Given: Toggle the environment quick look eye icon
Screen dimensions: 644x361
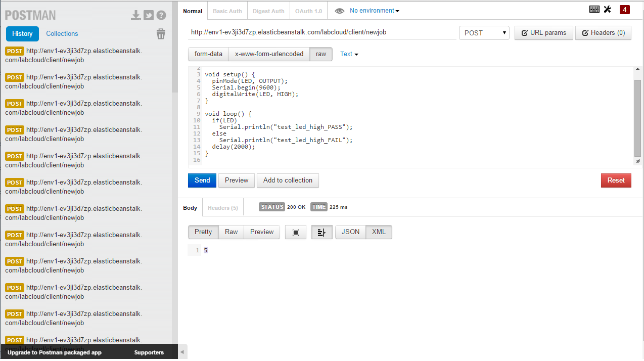Looking at the screenshot, I should 339,11.
